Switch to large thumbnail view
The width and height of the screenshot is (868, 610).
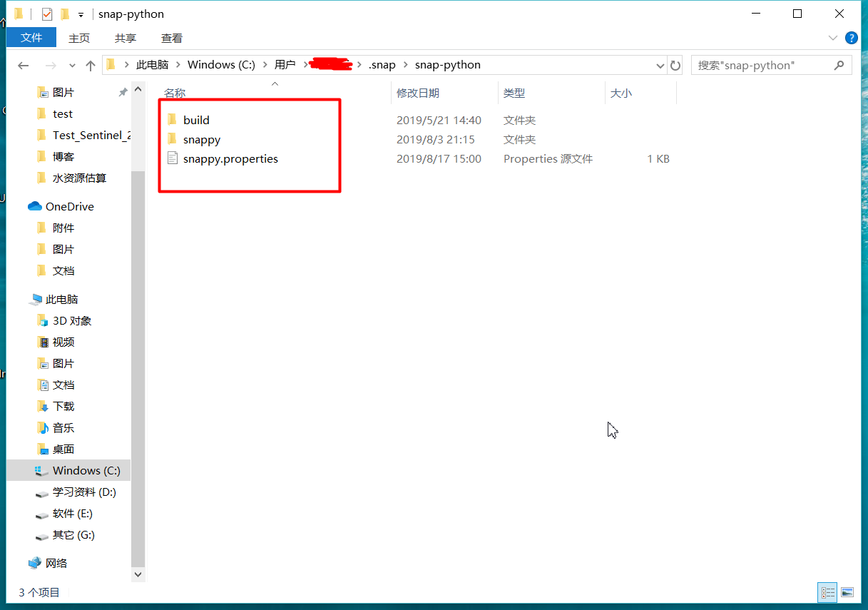tap(846, 592)
